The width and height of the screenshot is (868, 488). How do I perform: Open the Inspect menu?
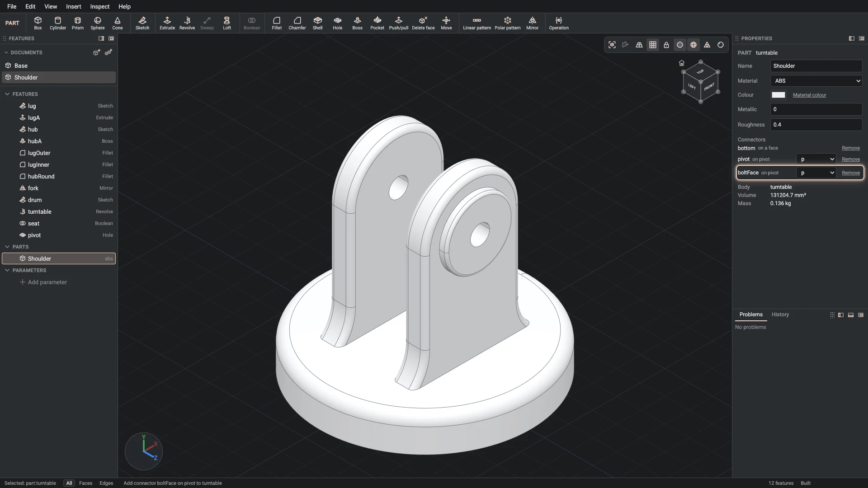coord(100,6)
